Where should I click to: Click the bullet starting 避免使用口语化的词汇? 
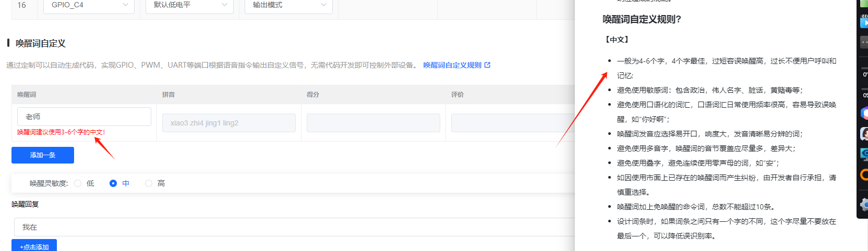[x=727, y=112]
